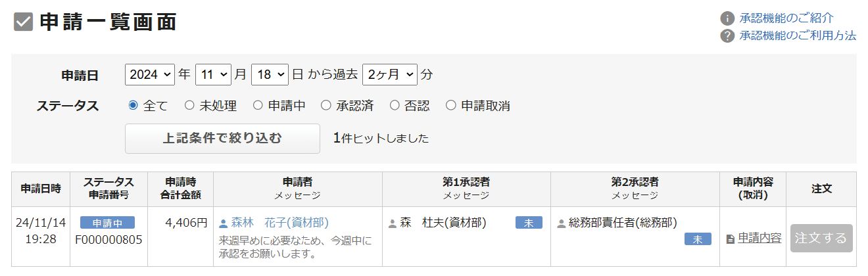Click the question mark icon next to 承認機能のご利用方法

727,36
